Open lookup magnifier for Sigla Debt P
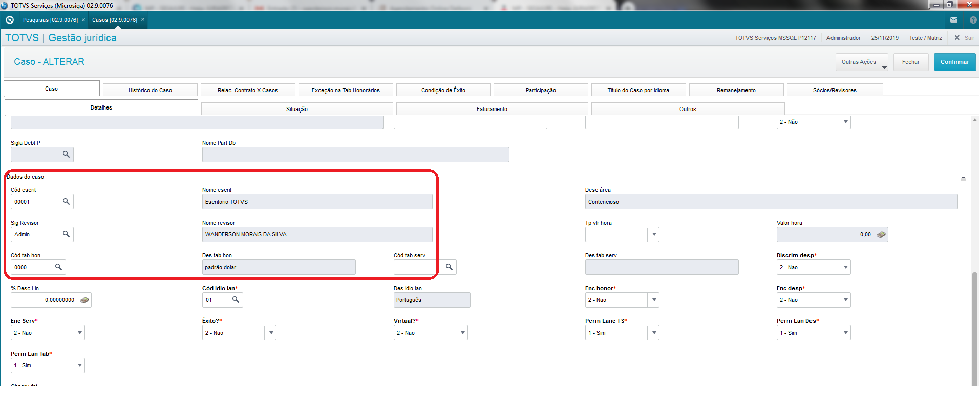 [66, 154]
